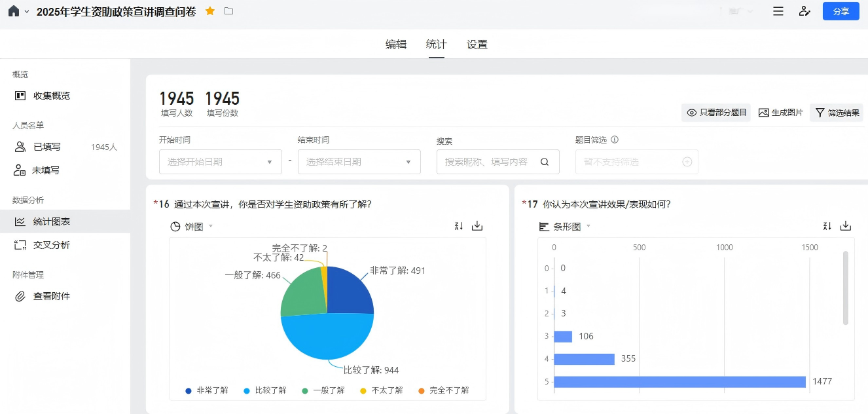Click the folder icon beside the title
868x414 pixels.
[x=228, y=11]
